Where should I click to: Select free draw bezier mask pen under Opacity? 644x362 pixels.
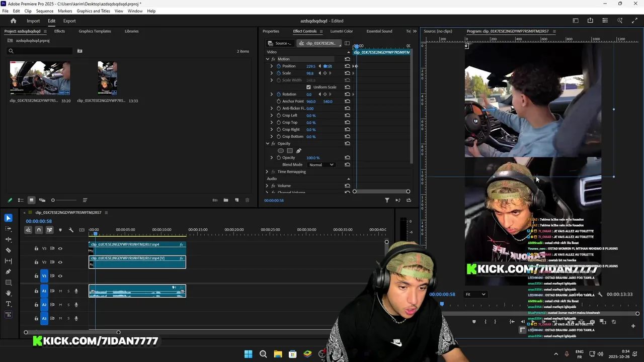click(x=298, y=151)
